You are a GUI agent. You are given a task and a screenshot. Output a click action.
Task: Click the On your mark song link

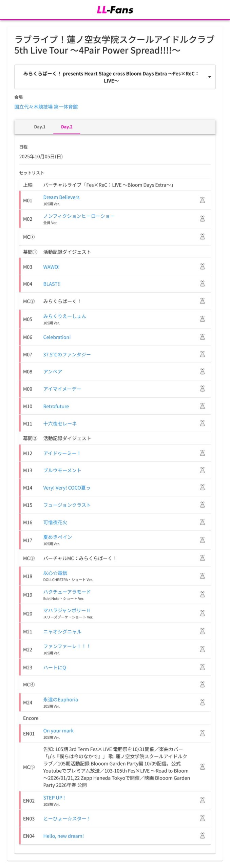(x=58, y=731)
